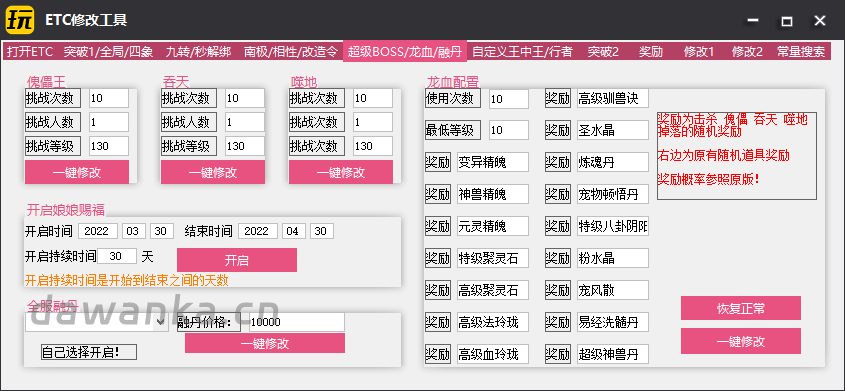This screenshot has height=391, width=845.
Task: Click the 超级神兽丹 reward field
Action: 613,354
